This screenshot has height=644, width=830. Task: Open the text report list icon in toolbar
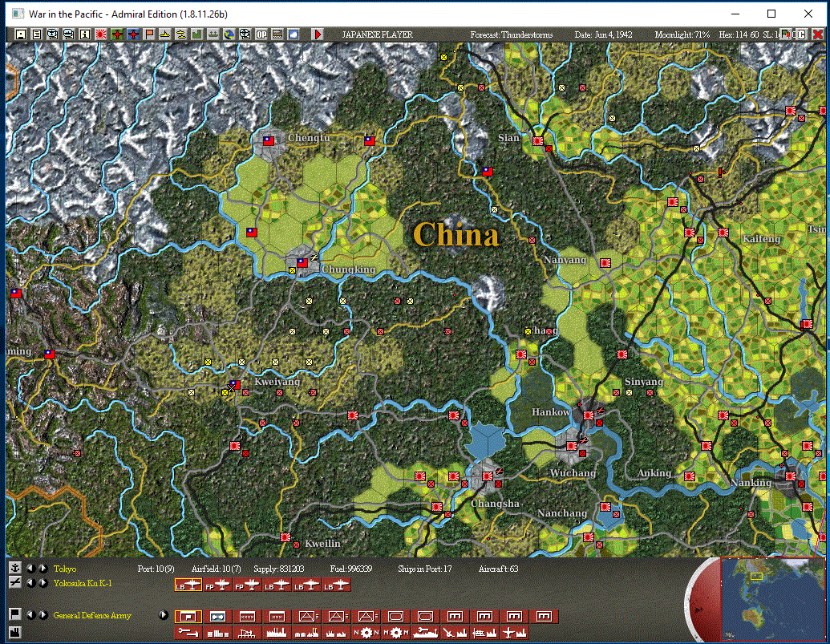(37, 34)
